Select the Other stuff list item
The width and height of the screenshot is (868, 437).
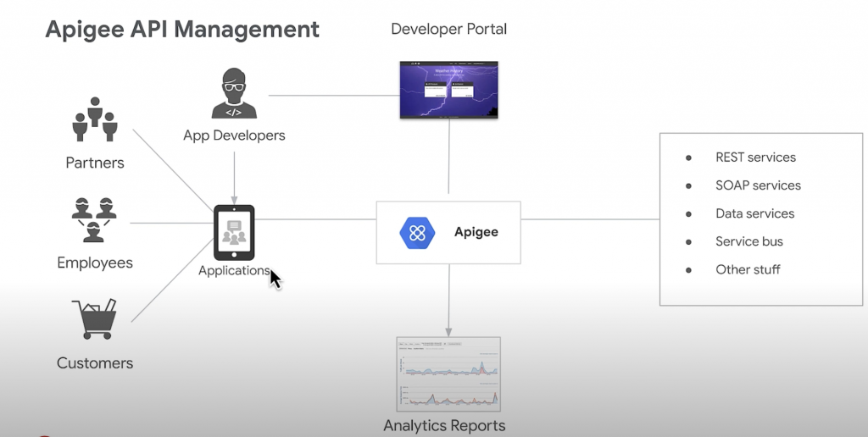click(748, 269)
